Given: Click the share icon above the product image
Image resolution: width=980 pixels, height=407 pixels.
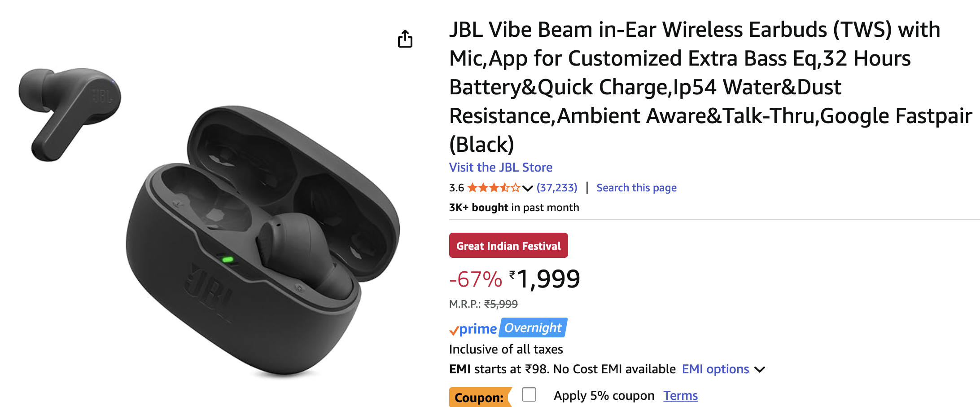Looking at the screenshot, I should 405,39.
